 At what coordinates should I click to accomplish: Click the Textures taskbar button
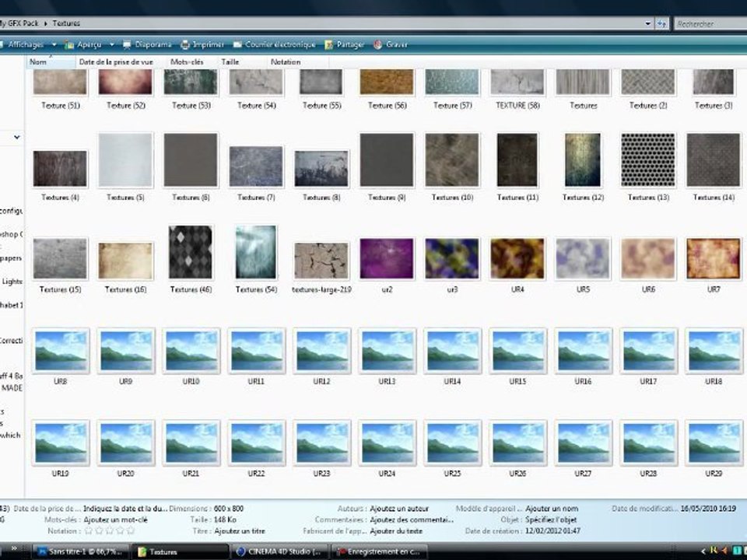pyautogui.click(x=180, y=551)
